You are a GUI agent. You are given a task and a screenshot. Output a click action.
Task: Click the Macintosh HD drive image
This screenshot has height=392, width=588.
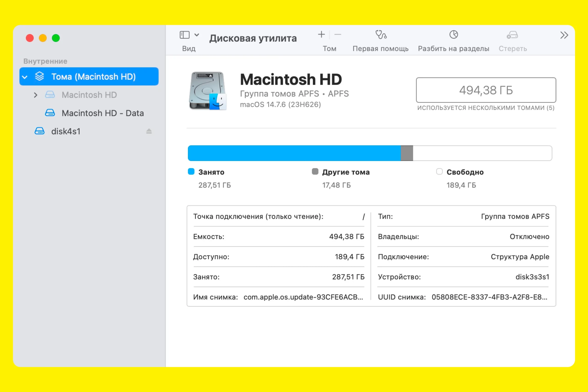click(x=208, y=91)
